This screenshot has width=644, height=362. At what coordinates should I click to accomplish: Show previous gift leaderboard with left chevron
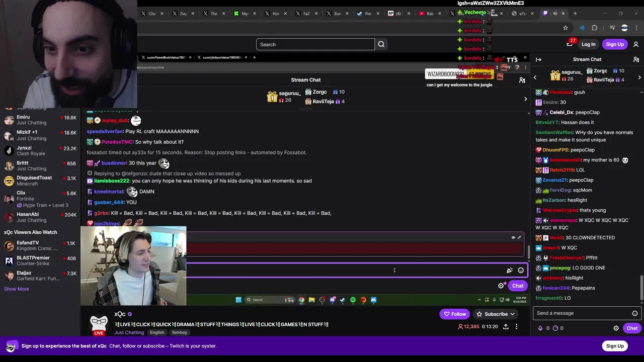535,77
